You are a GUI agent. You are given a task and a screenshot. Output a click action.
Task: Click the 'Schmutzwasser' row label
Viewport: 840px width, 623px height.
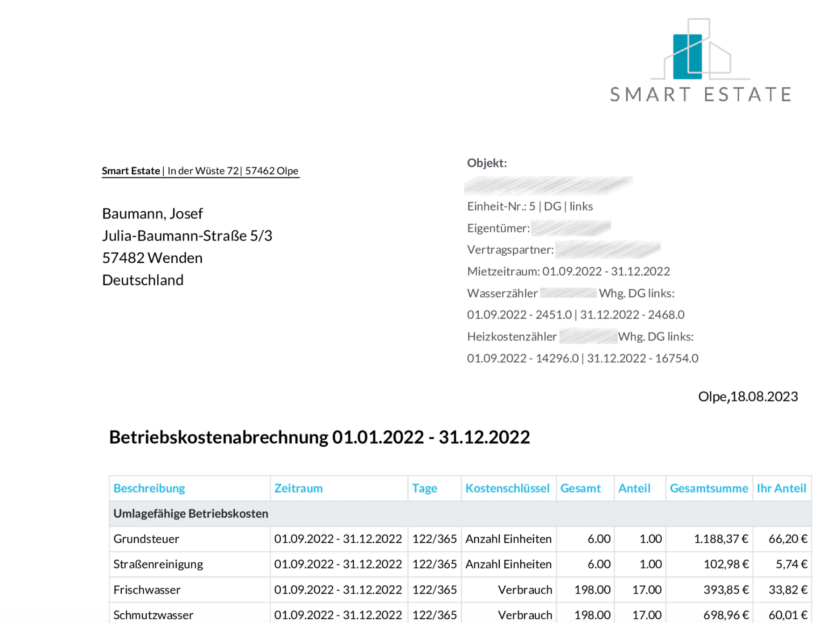tap(154, 615)
